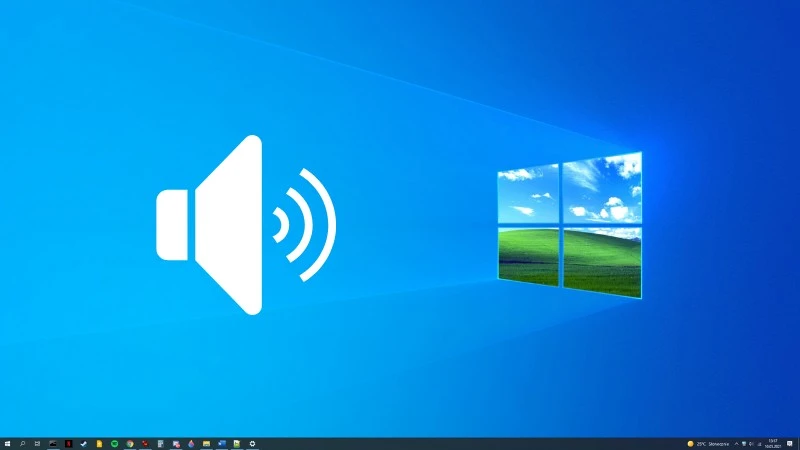Launch Steam from the taskbar
Viewport: 800px width, 450px height.
84,444
